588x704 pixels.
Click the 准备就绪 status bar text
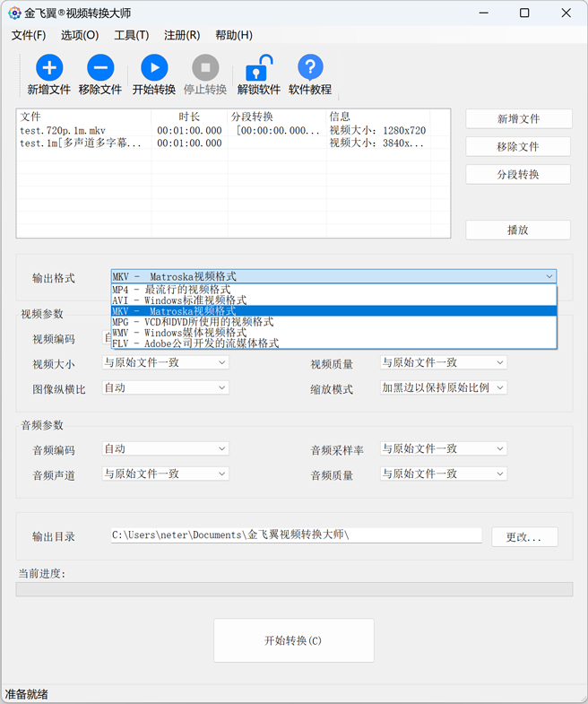click(27, 694)
